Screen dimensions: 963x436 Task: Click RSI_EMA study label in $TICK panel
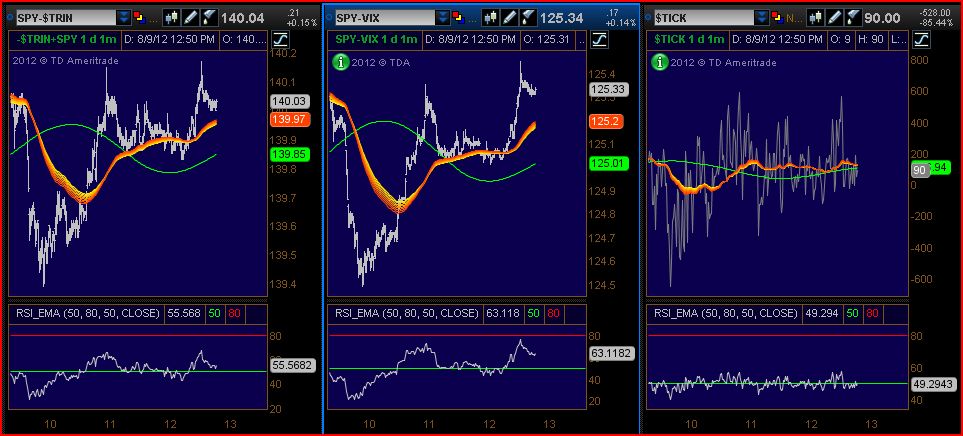click(726, 313)
